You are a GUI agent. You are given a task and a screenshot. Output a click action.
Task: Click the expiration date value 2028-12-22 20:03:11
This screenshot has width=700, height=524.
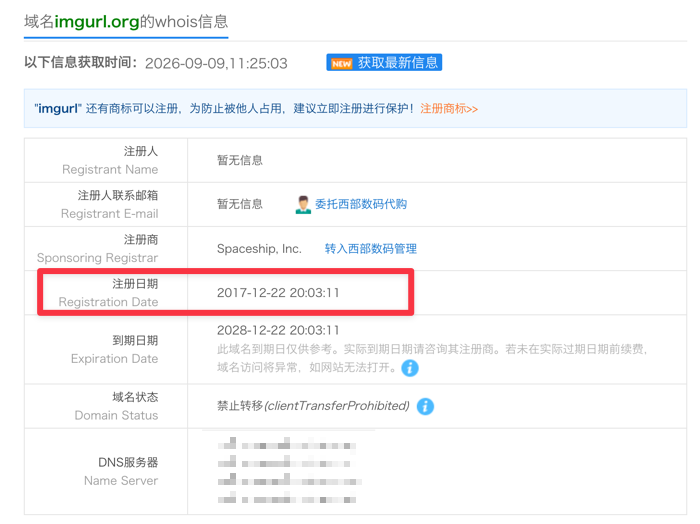tap(278, 330)
